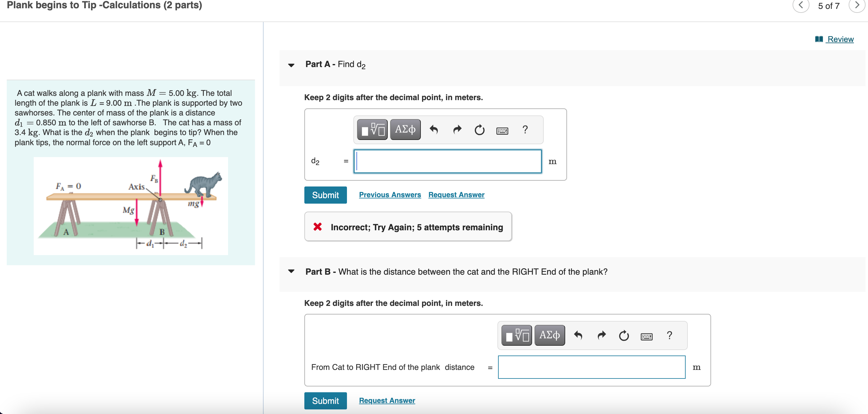868x414 pixels.
Task: Open Part B Greek symbols palette
Action: [x=549, y=335]
